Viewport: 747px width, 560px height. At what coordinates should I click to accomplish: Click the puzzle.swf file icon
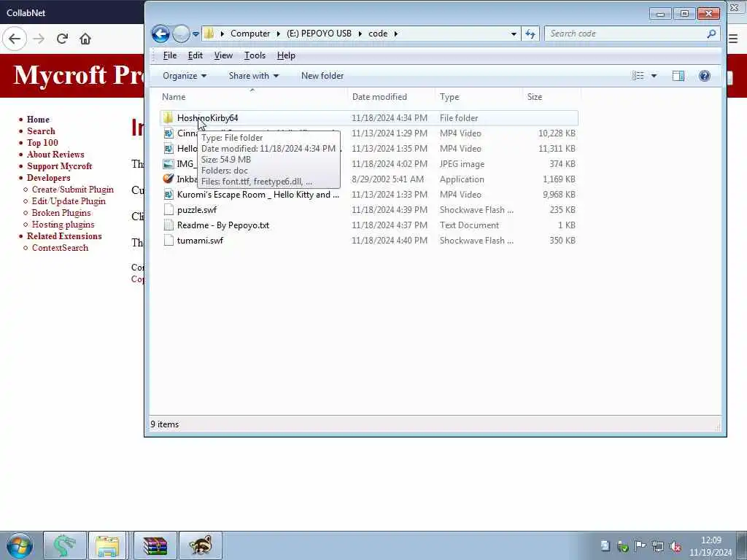point(169,209)
